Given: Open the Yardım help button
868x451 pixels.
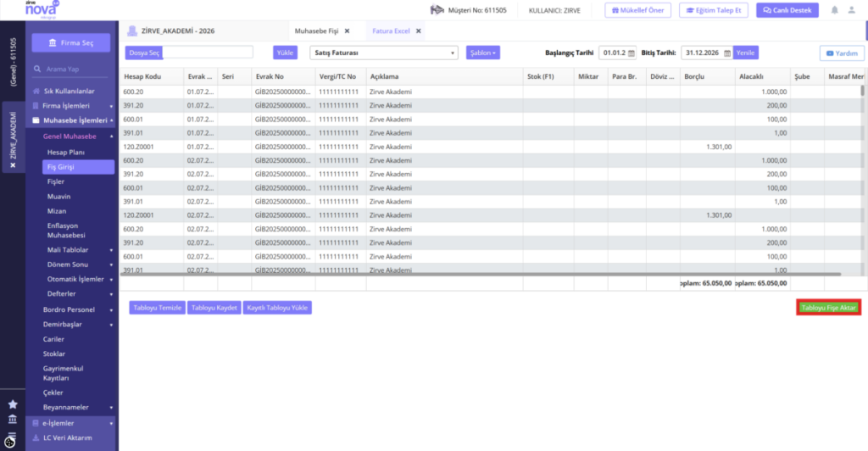Looking at the screenshot, I should coord(842,53).
